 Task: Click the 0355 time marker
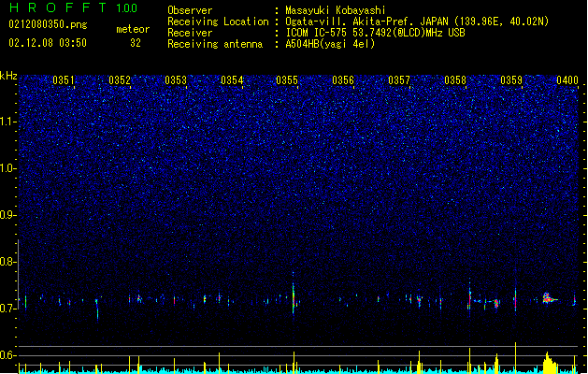[x=287, y=80]
